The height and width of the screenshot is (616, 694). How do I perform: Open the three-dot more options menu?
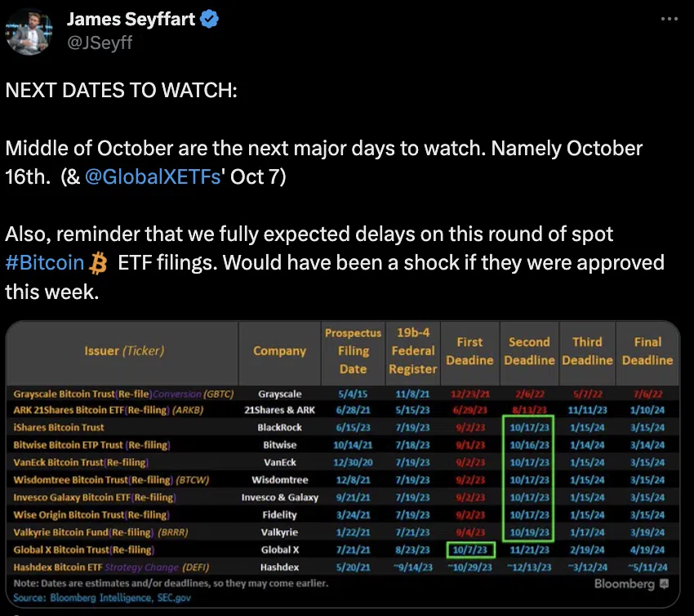[669, 19]
